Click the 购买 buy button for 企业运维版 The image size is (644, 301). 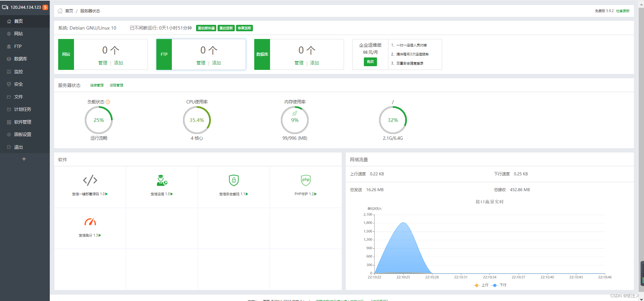tap(370, 62)
